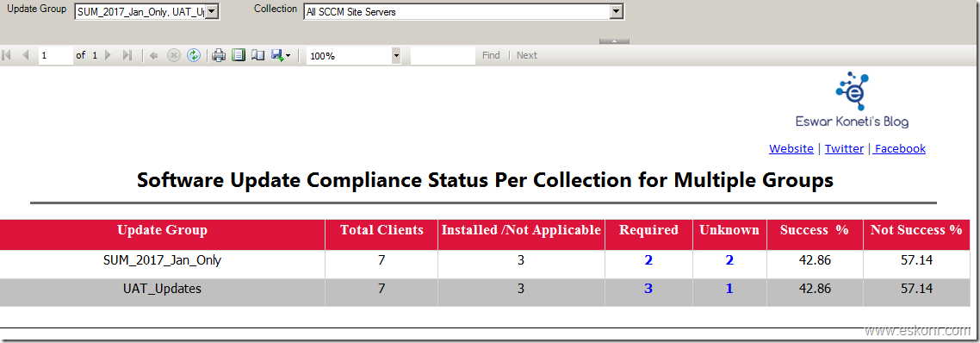Click the Eswar Koneti's Blog logo
980x343 pixels.
tap(852, 100)
